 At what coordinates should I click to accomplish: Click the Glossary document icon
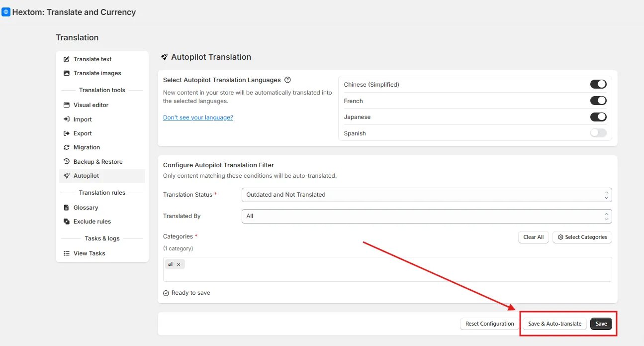click(67, 208)
